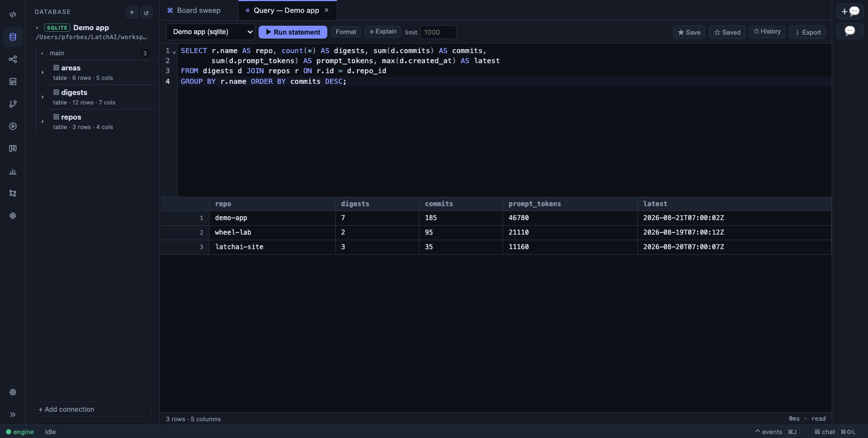
Task: Toggle the events panel in status bar
Action: click(x=776, y=432)
